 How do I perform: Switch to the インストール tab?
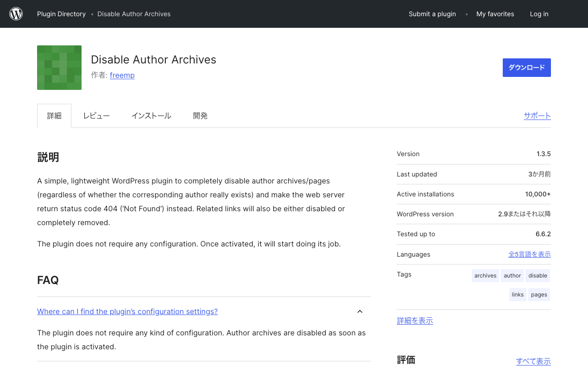(x=152, y=116)
